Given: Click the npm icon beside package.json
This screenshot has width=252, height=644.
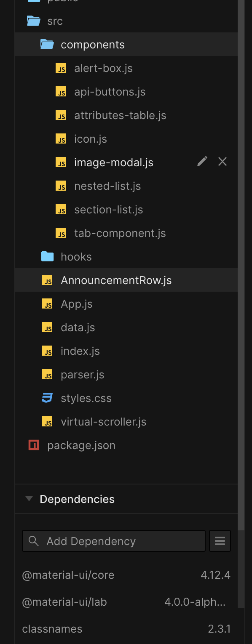Looking at the screenshot, I should coord(33,445).
